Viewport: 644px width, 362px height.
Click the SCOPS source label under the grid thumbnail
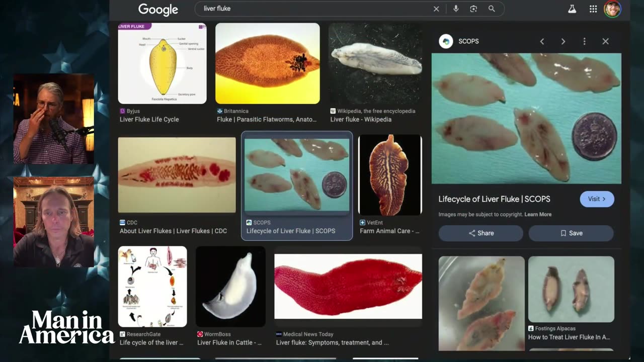262,223
